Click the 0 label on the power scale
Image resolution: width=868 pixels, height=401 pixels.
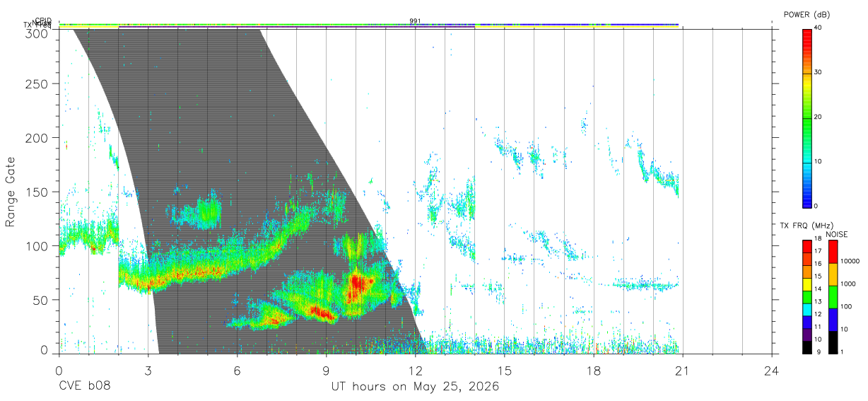(x=816, y=206)
